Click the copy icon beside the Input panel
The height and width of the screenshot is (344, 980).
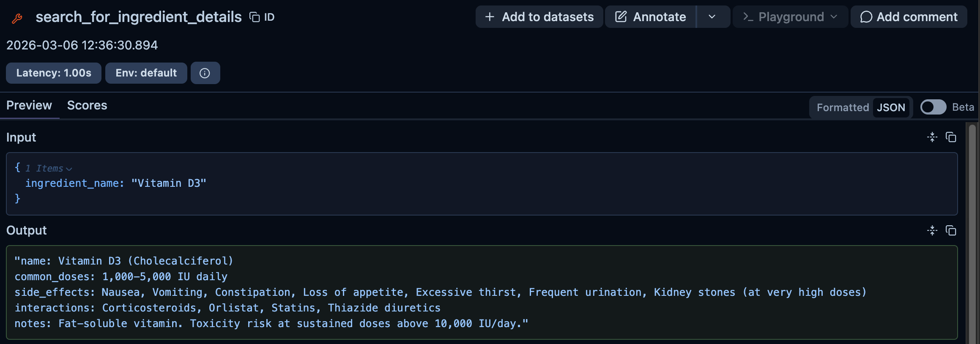coord(951,137)
